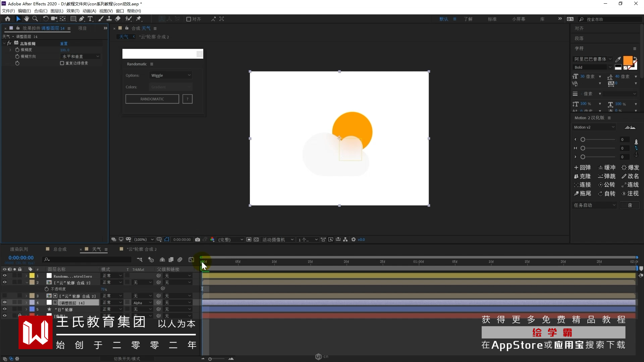
Task: Select the Eraser tool
Action: [x=118, y=19]
